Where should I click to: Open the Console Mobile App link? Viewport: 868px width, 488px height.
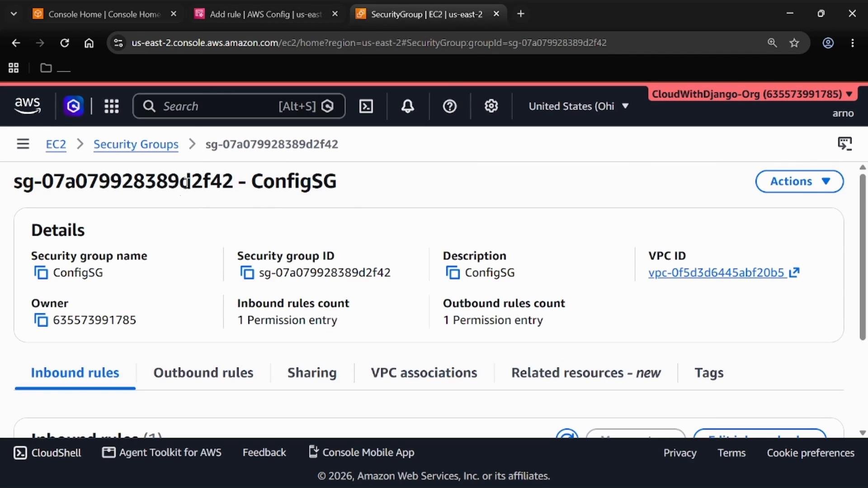pyautogui.click(x=362, y=453)
